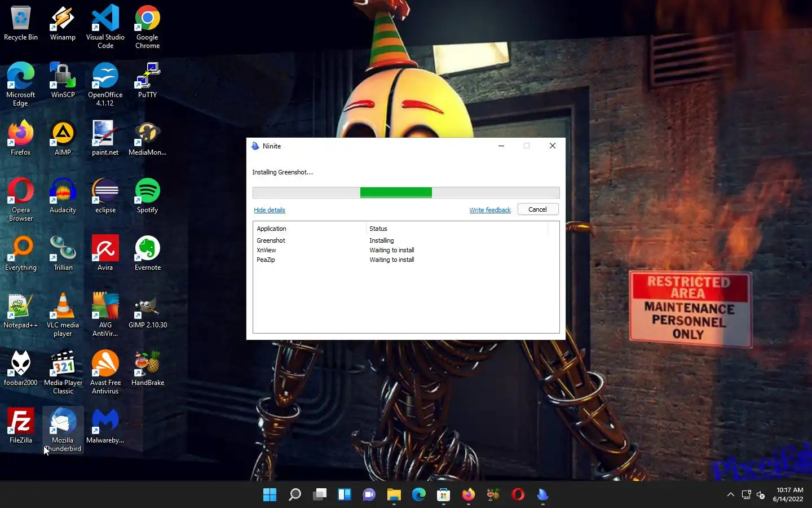Select the paint.net desktop icon

(x=105, y=138)
